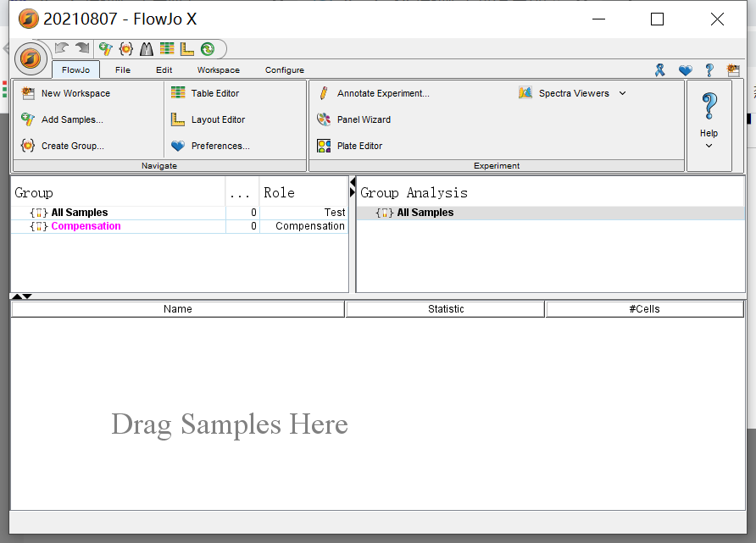Screen dimensions: 756x543
Task: Expand the Spectra Viewers dropdown arrow
Action: tap(622, 93)
